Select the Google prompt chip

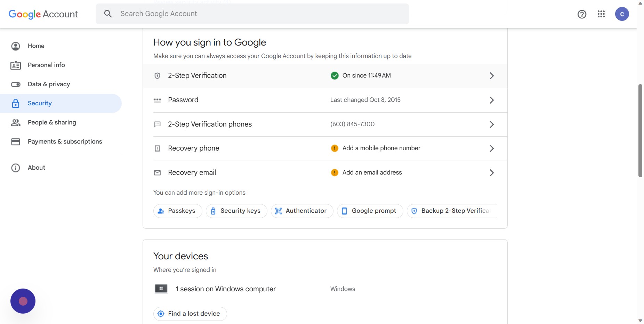coord(370,211)
